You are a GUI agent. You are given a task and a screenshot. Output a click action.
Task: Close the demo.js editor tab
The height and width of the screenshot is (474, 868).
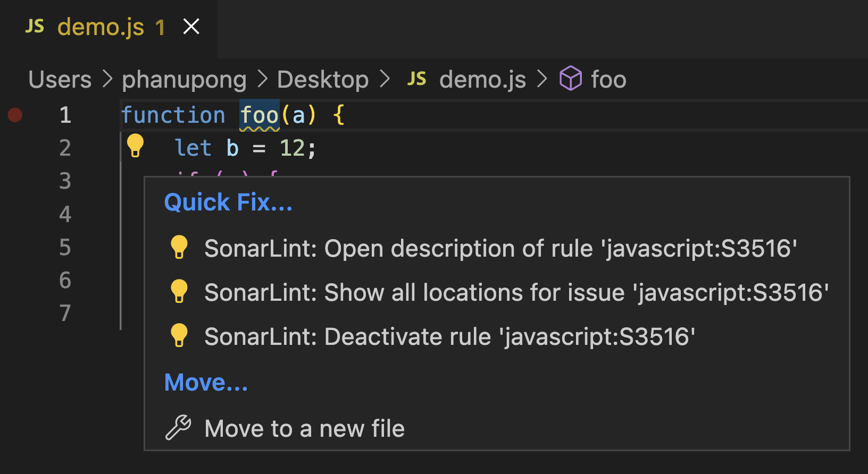tap(191, 26)
